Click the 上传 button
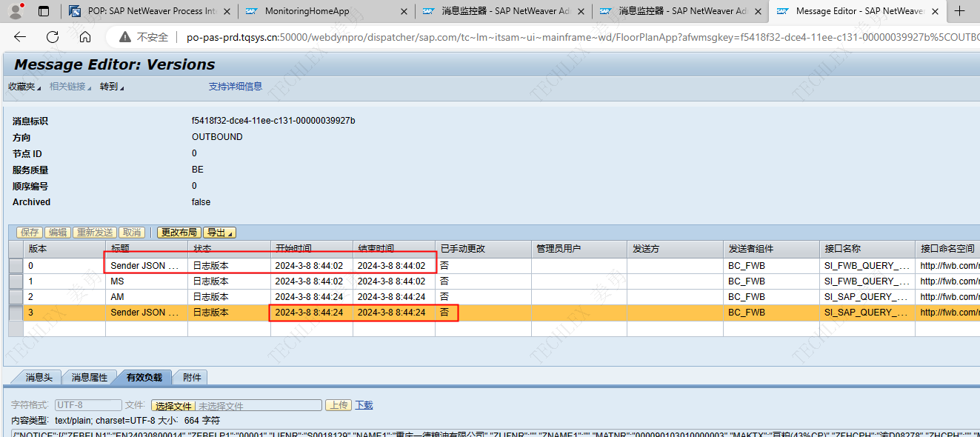 pyautogui.click(x=339, y=405)
